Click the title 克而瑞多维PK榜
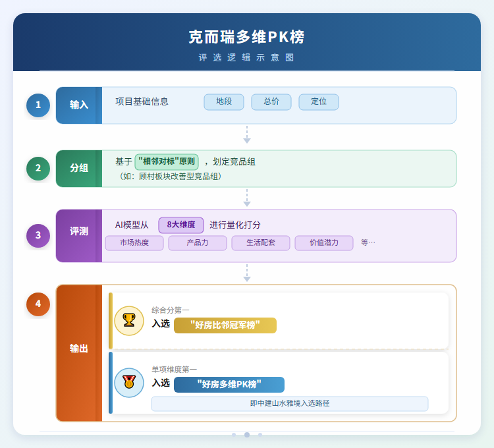 [x=247, y=37]
